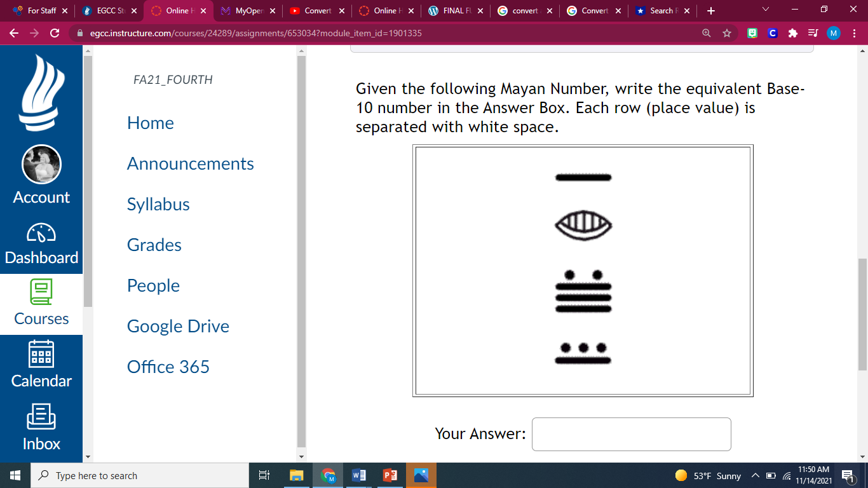Open the Extensions puzzle menu
Image resolution: width=868 pixels, height=488 pixels.
point(792,33)
